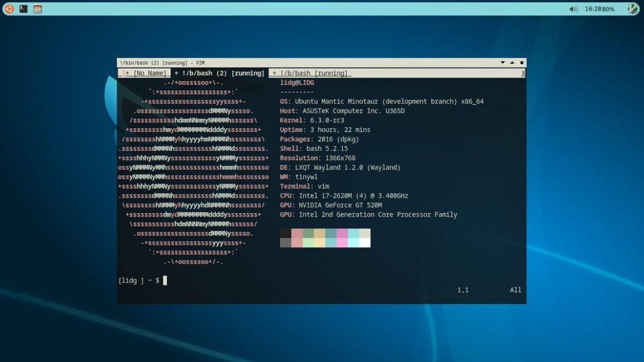Open the Ubuntu application menu
Viewport: 644px width, 362px height.
coord(9,9)
